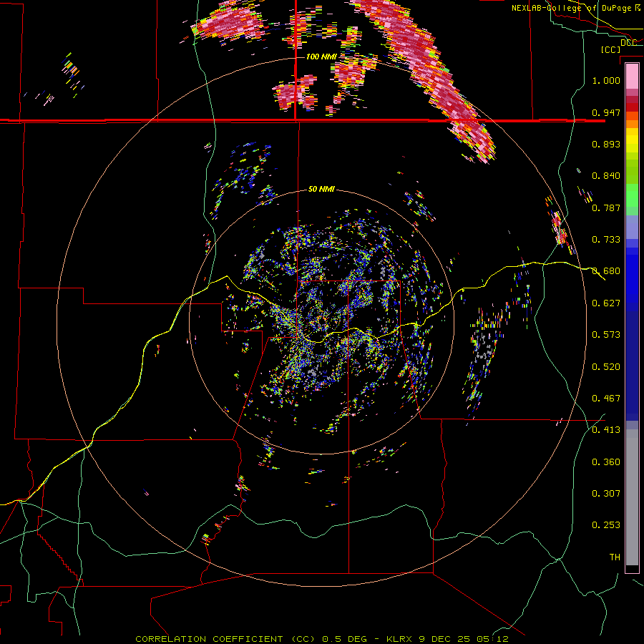Pick the bright green segment of the color bar
Screen dimensions: 644x644
click(x=632, y=195)
